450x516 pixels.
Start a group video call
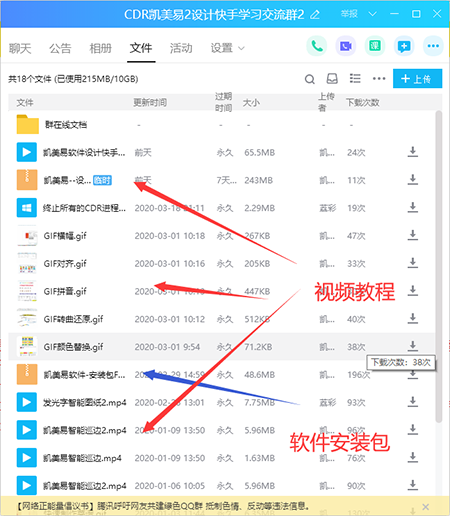(345, 46)
